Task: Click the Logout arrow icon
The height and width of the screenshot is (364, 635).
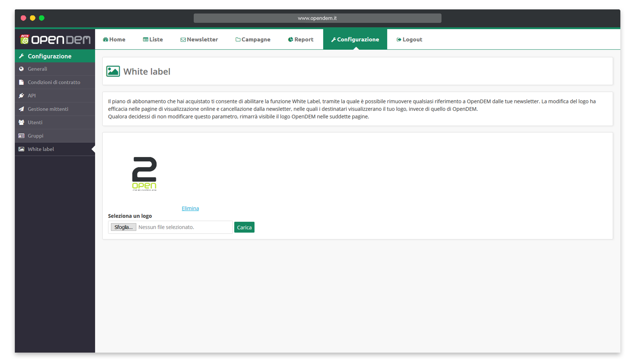Action: [x=399, y=40]
